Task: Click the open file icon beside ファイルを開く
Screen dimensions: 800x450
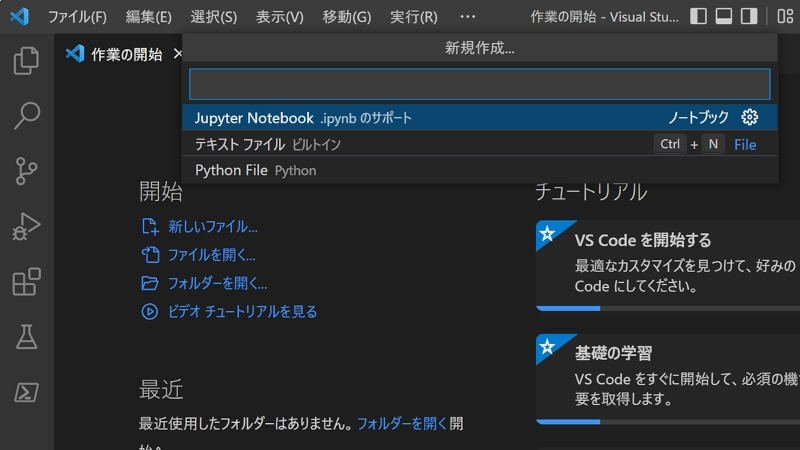Action: pos(150,255)
